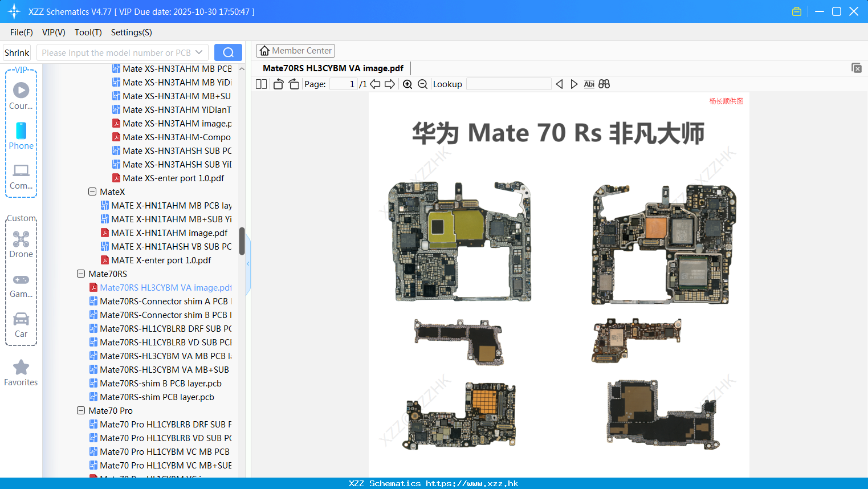The image size is (868, 489).
Task: Collapse the left panel handle
Action: (248, 264)
